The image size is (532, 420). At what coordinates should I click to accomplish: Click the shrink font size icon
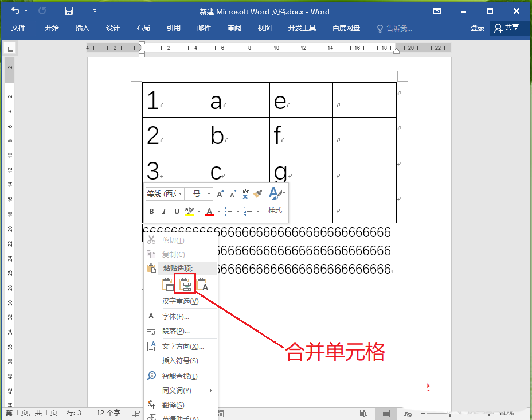233,194
